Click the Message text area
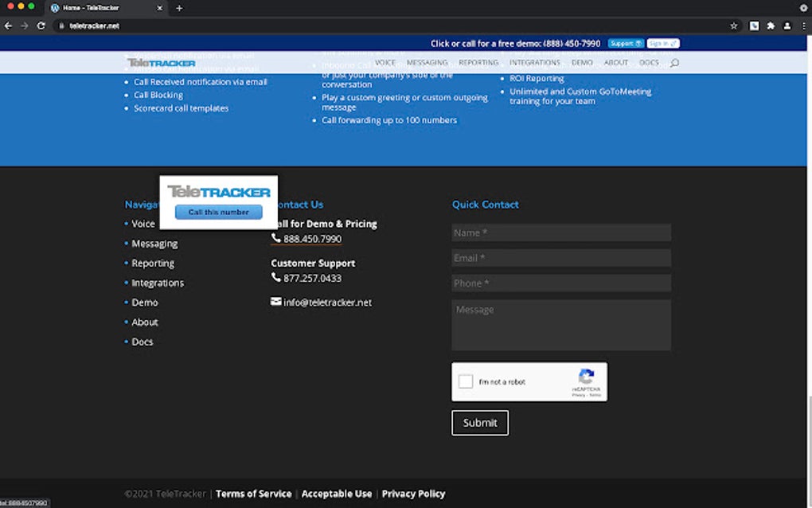 point(561,325)
